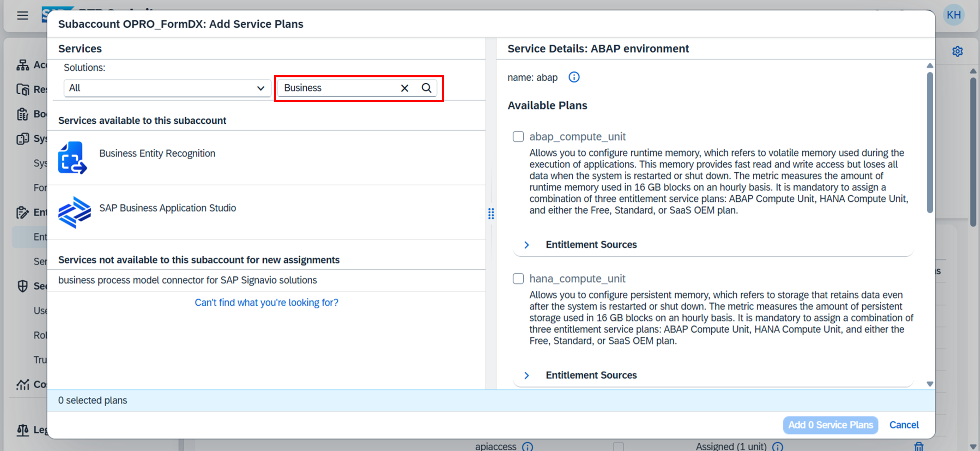Click the trash delete icon in apiaccess row
The height and width of the screenshot is (451, 980).
pyautogui.click(x=919, y=446)
